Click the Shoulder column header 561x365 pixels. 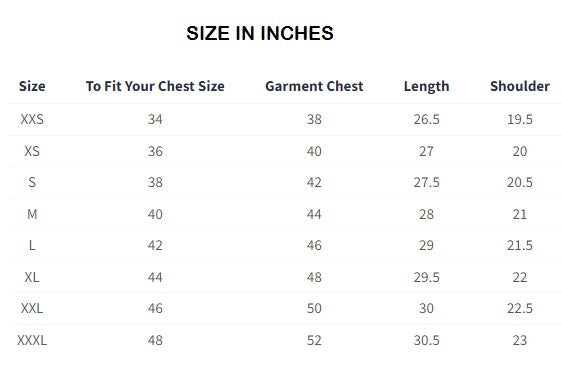520,86
